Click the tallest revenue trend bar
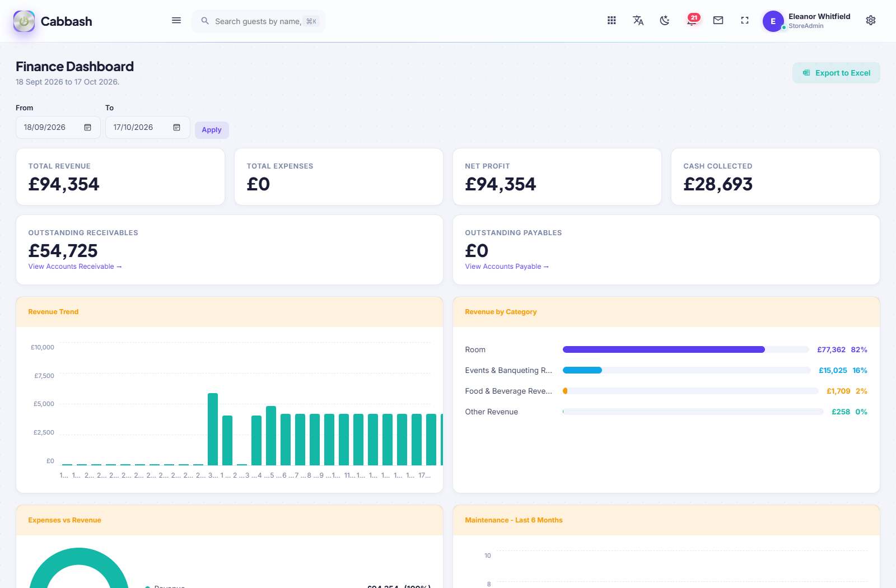The height and width of the screenshot is (588, 896). [213, 429]
